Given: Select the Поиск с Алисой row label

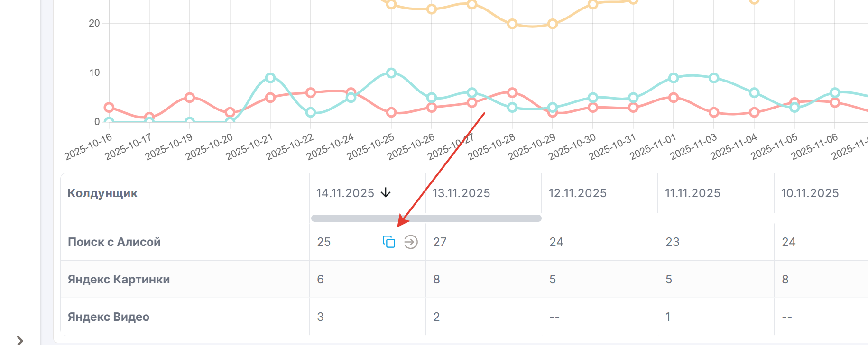Looking at the screenshot, I should [x=114, y=242].
